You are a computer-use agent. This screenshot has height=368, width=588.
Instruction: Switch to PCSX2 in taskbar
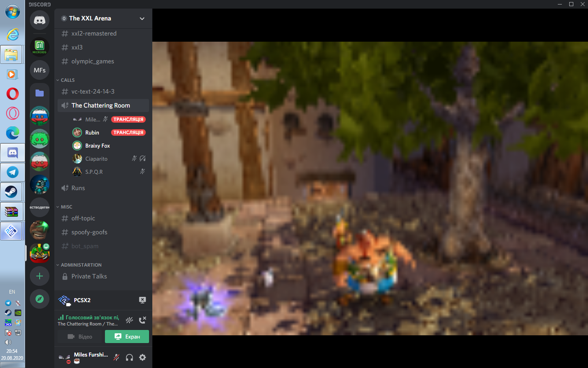coord(11,231)
